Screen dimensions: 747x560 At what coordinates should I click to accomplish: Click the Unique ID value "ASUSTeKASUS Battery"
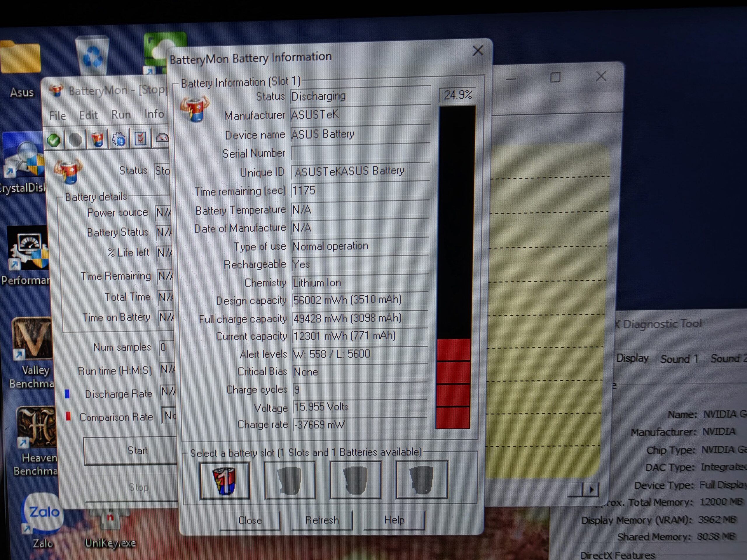coord(349,171)
